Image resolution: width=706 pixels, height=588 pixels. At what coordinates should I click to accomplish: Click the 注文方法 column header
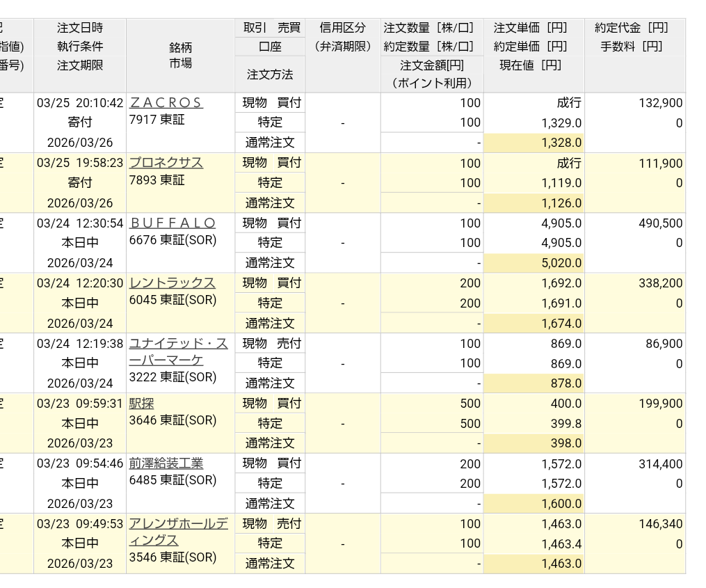click(270, 74)
